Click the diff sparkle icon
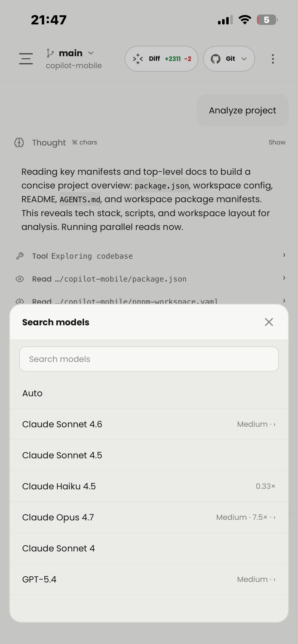The image size is (298, 644). coord(138,58)
